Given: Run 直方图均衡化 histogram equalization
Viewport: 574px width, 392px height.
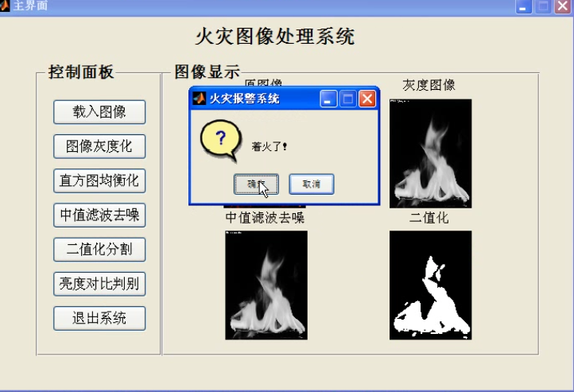Looking at the screenshot, I should 99,180.
